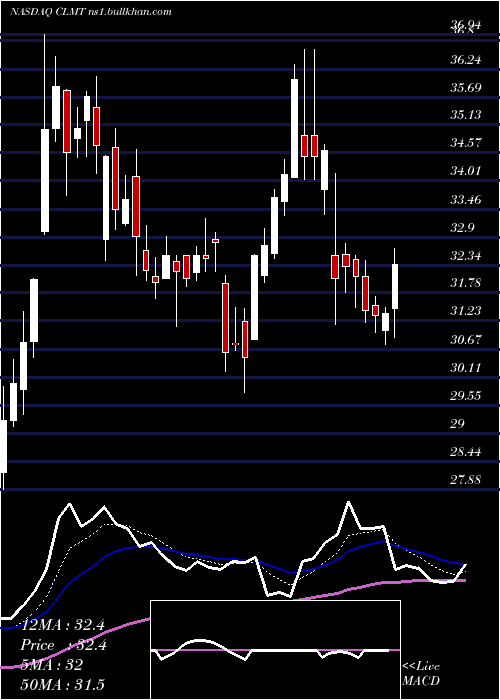Image resolution: width=500 pixels, height=700 pixels.
Task: Click the 28.44 price axis label
Action: (x=466, y=452)
